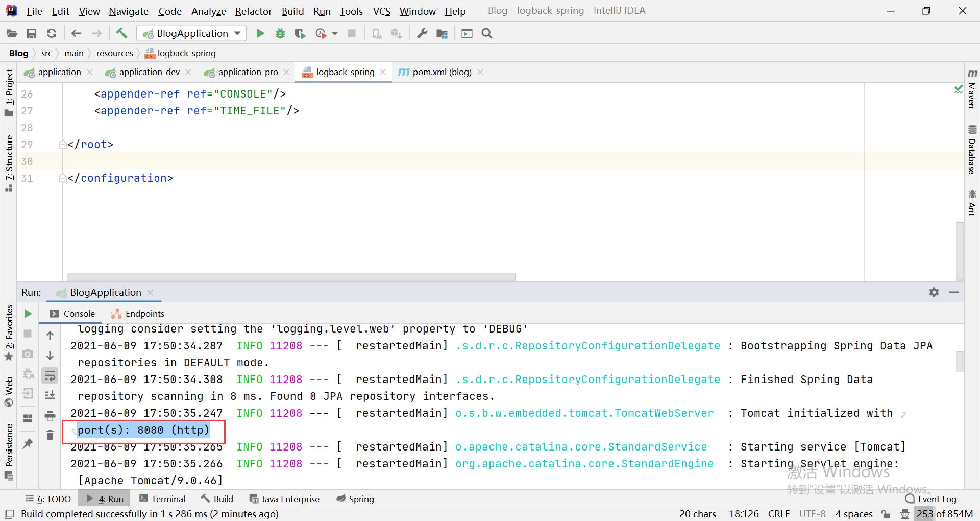Open the File menu

click(34, 11)
